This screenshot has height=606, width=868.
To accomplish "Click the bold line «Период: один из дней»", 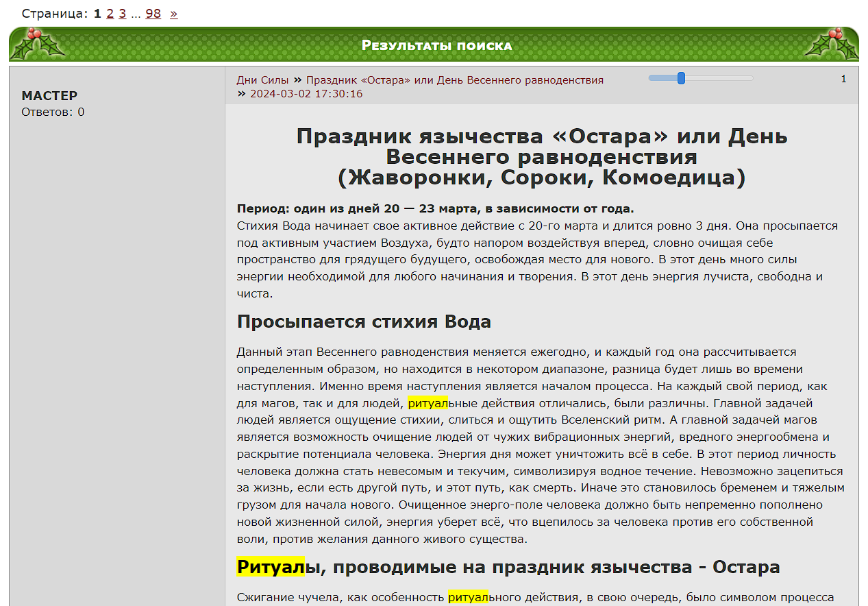I will pos(435,209).
